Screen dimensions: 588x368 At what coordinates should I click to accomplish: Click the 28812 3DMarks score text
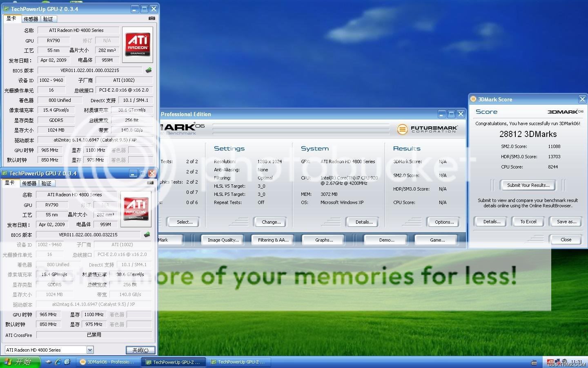pos(528,134)
